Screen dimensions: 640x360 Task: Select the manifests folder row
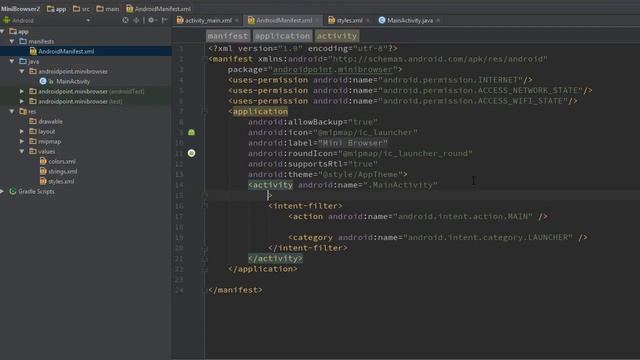tap(86, 41)
